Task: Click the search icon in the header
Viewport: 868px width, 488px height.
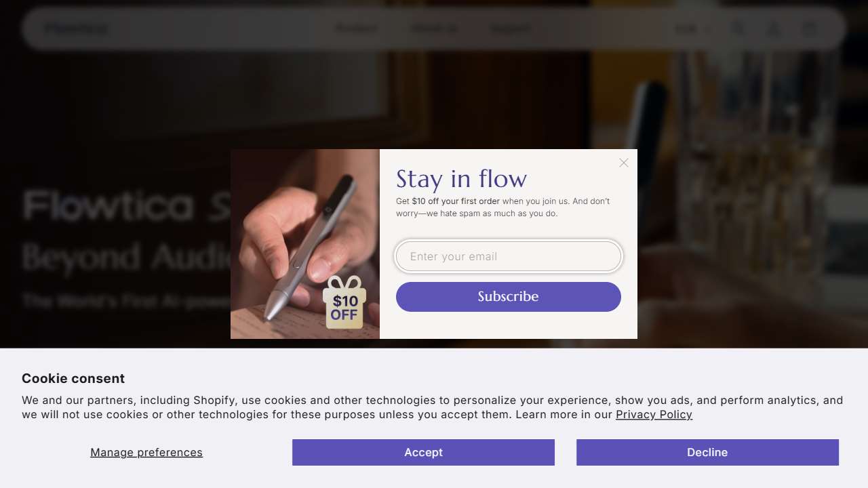Action: (x=738, y=29)
